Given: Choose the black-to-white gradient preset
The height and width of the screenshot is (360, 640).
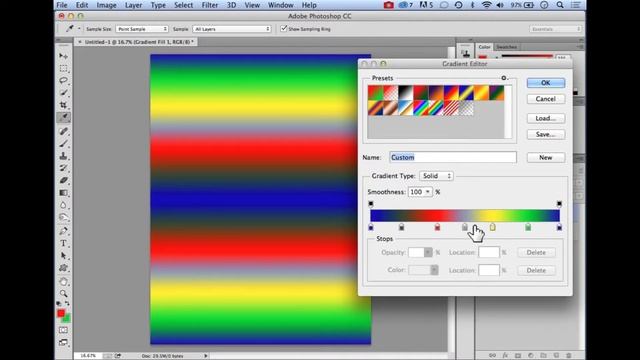Looking at the screenshot, I should pyautogui.click(x=406, y=93).
